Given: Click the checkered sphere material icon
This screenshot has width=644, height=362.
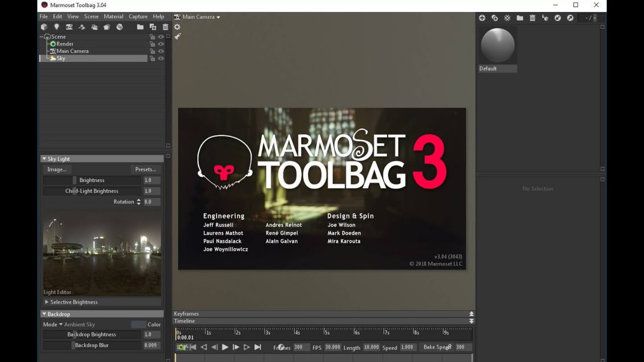Looking at the screenshot, I should click(x=507, y=18).
